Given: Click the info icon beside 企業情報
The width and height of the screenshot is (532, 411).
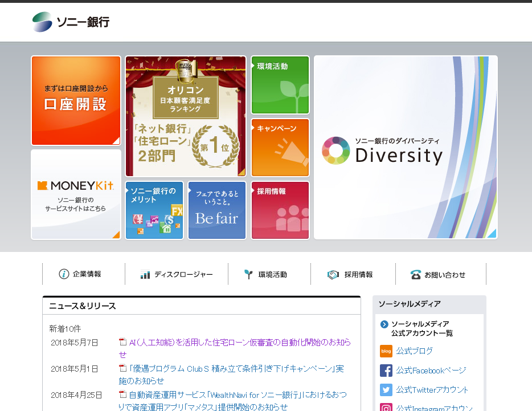Looking at the screenshot, I should pyautogui.click(x=64, y=274).
